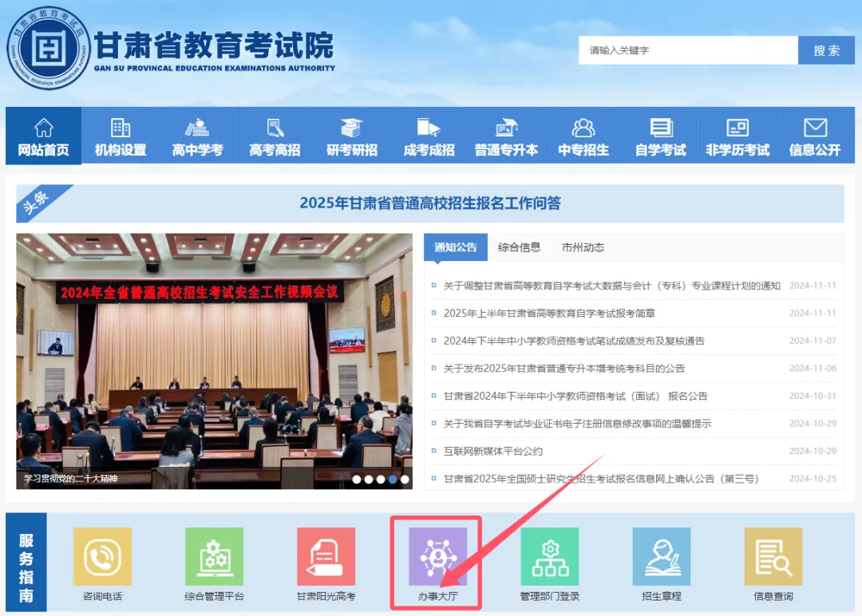This screenshot has width=862, height=616.
Task: Click the 搜索 button
Action: pyautogui.click(x=826, y=50)
